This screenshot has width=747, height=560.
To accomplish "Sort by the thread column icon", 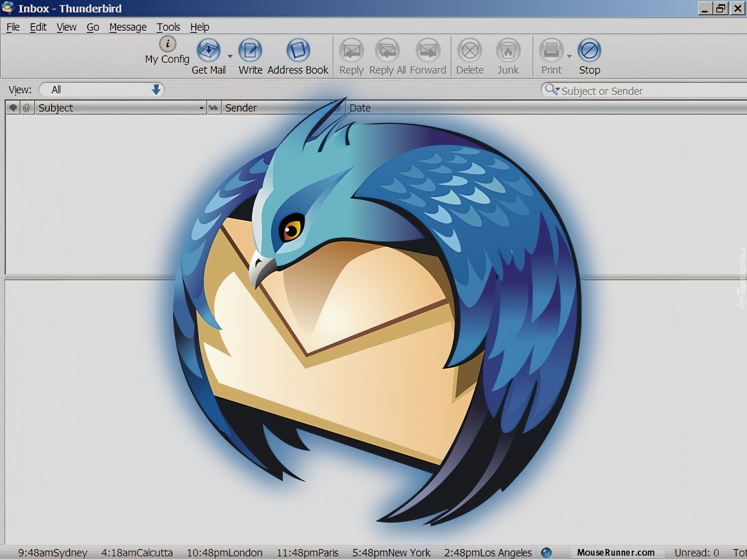I will (13, 108).
